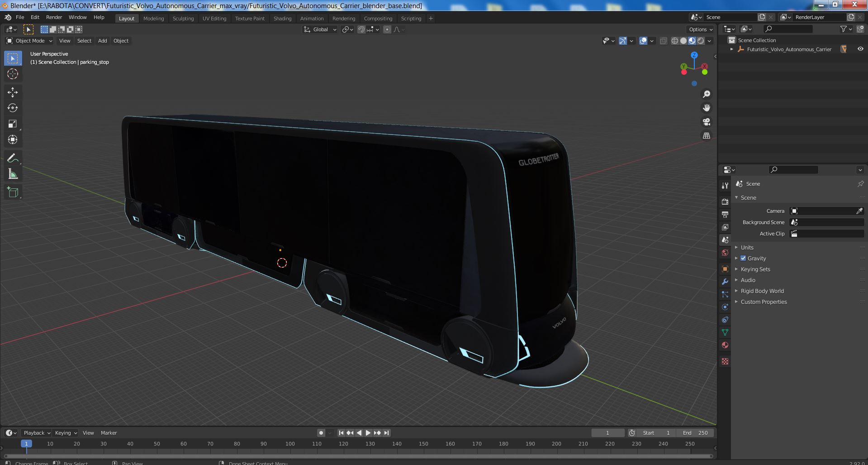Open the Object properties tab
This screenshot has height=465, width=868.
[725, 269]
